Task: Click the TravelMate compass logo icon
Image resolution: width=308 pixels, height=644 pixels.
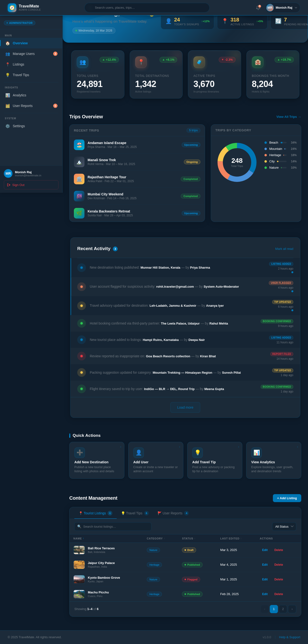Action: coord(12,8)
